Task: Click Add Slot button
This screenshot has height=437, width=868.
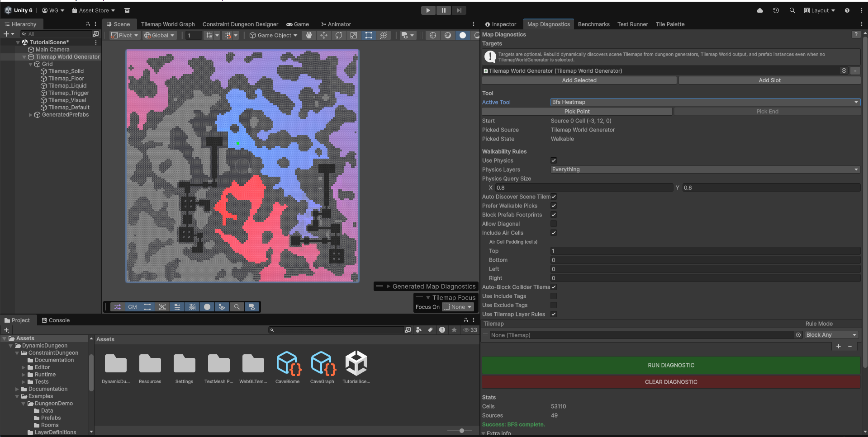Action: 769,80
